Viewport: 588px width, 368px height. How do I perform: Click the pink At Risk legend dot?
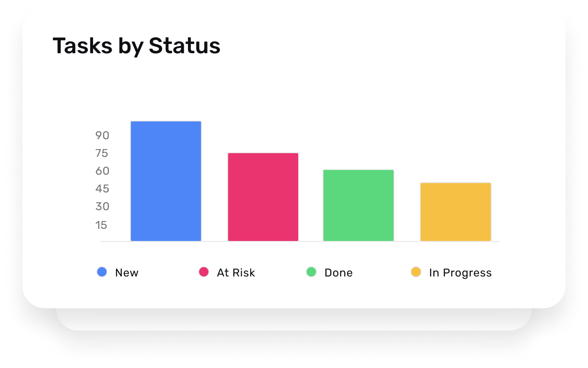click(204, 272)
